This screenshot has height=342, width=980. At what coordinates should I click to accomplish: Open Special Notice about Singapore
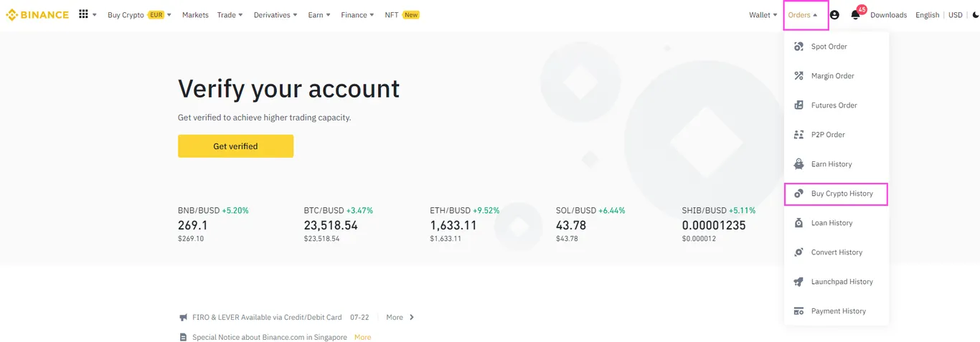click(x=270, y=337)
